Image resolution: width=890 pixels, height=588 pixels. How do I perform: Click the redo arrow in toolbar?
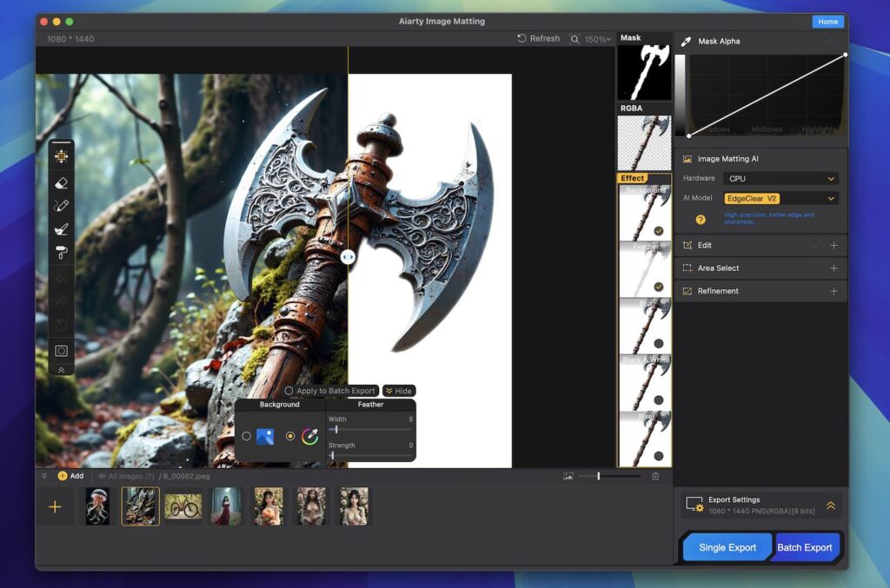tap(62, 301)
